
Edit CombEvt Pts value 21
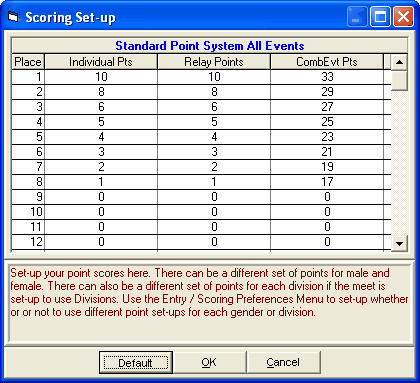click(x=327, y=152)
